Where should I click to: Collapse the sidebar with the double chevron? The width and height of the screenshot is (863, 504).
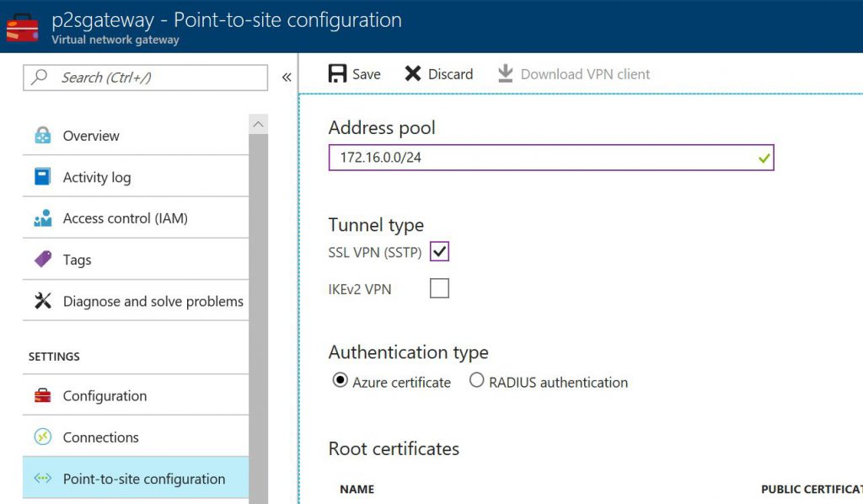point(287,77)
